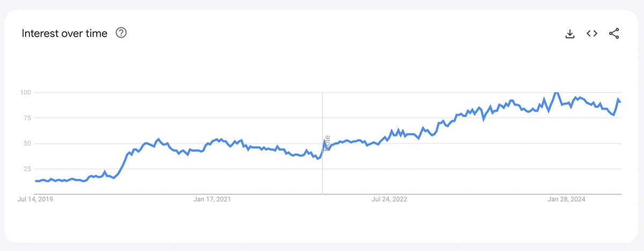Click the vertical note line in the chart

[x=323, y=143]
